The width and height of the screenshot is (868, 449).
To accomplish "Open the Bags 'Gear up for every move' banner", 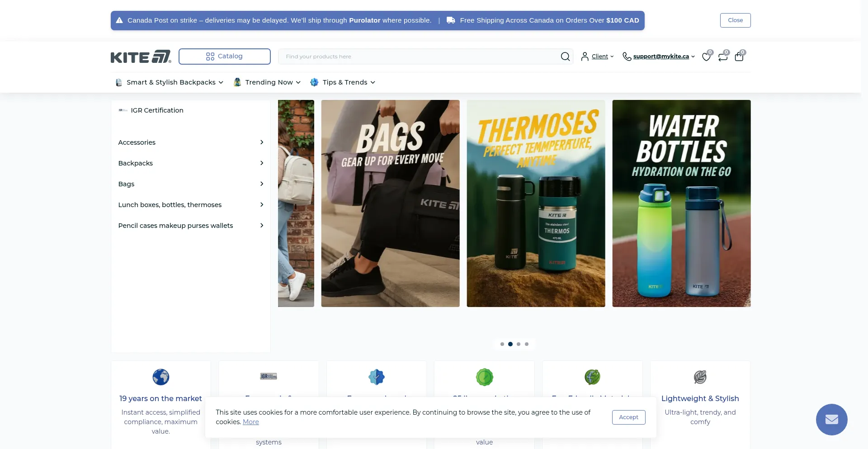I will click(390, 203).
